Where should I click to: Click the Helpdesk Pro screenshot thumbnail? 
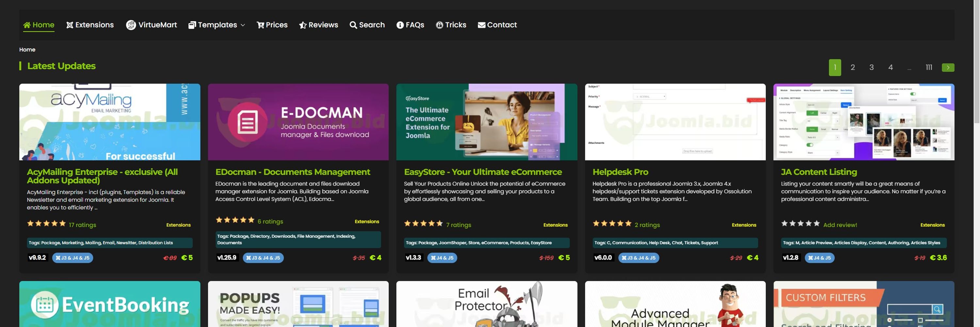click(x=675, y=122)
